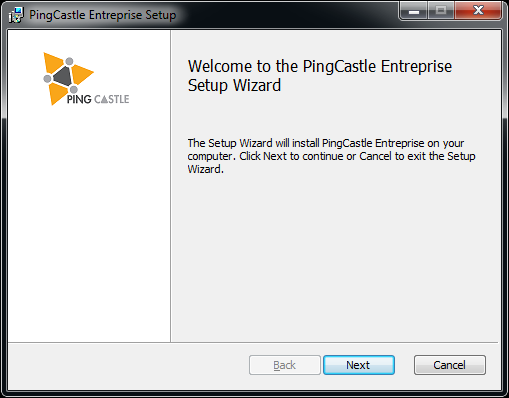Click the PING text in the logo
The width and height of the screenshot is (509, 398).
(79, 99)
